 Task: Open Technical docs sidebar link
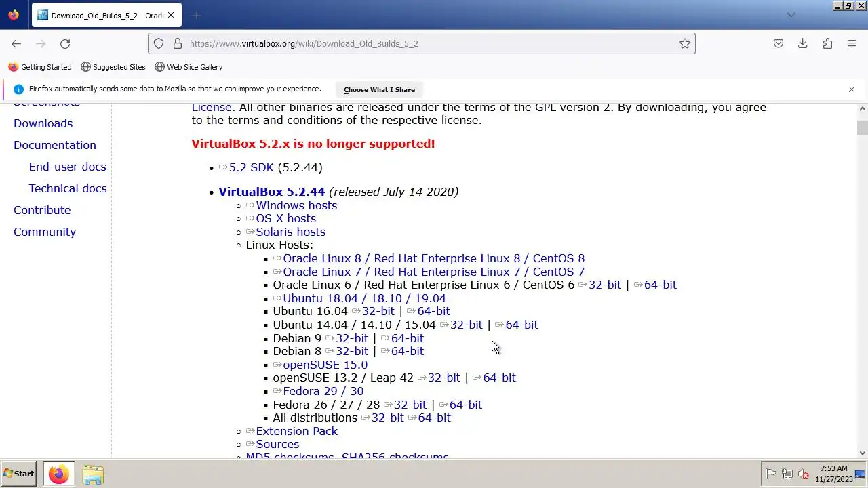[68, 188]
